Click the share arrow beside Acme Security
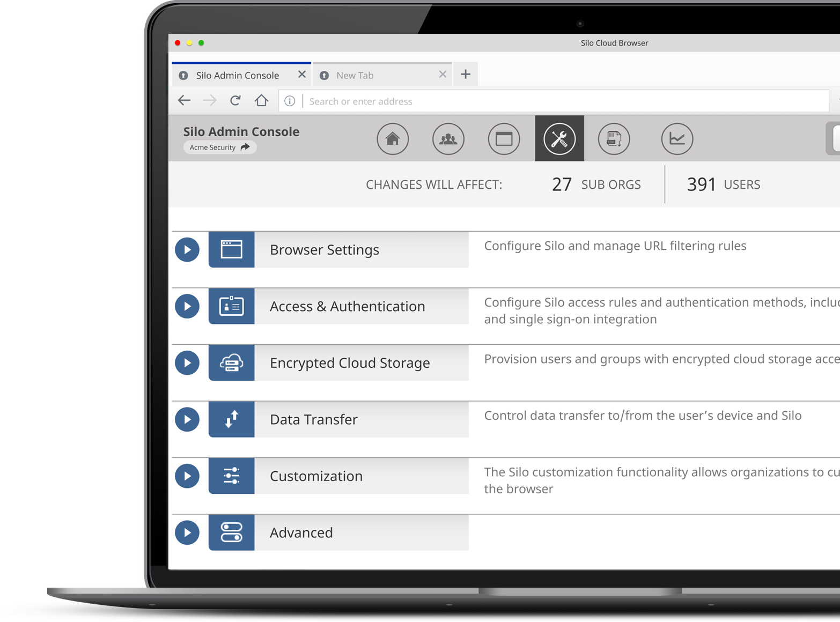 (x=245, y=147)
